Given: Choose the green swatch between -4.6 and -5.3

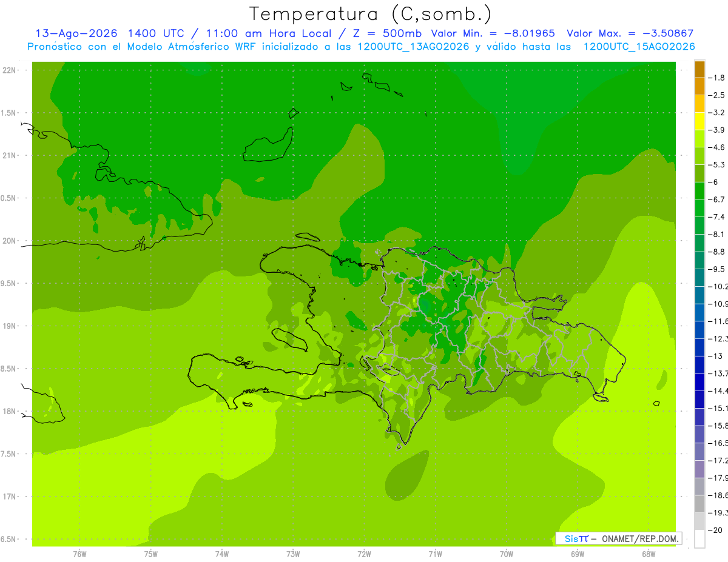Looking at the screenshot, I should [x=699, y=156].
